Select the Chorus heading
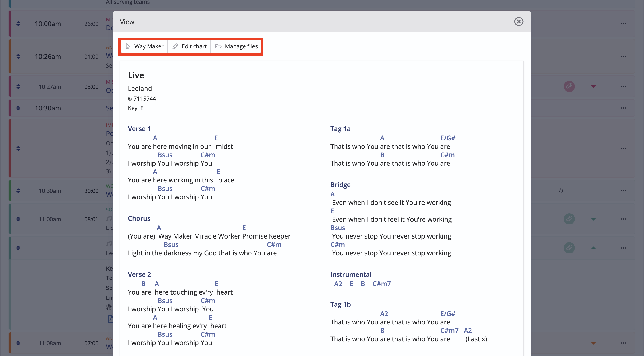Screen dimensions: 644x356 click(x=139, y=218)
